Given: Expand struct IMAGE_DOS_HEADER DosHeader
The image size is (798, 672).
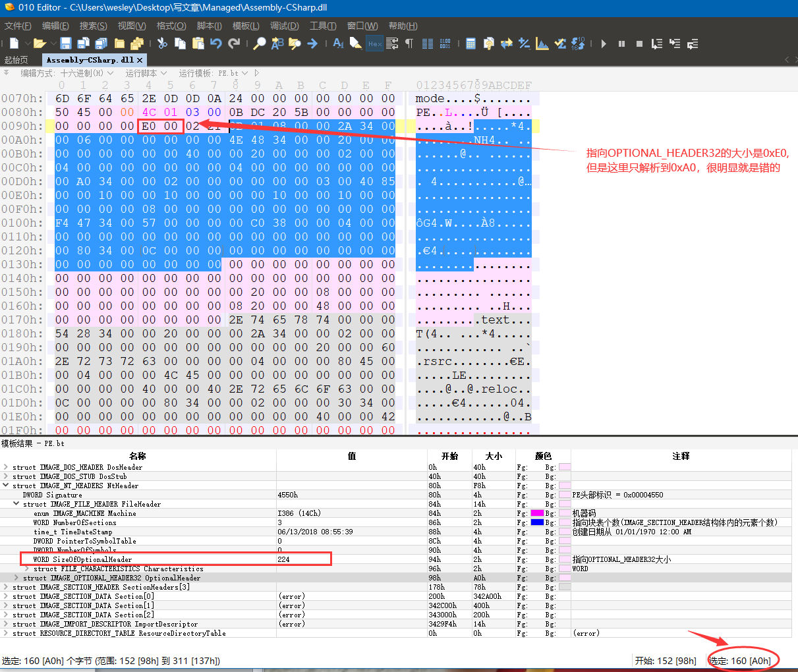Looking at the screenshot, I should [x=6, y=467].
